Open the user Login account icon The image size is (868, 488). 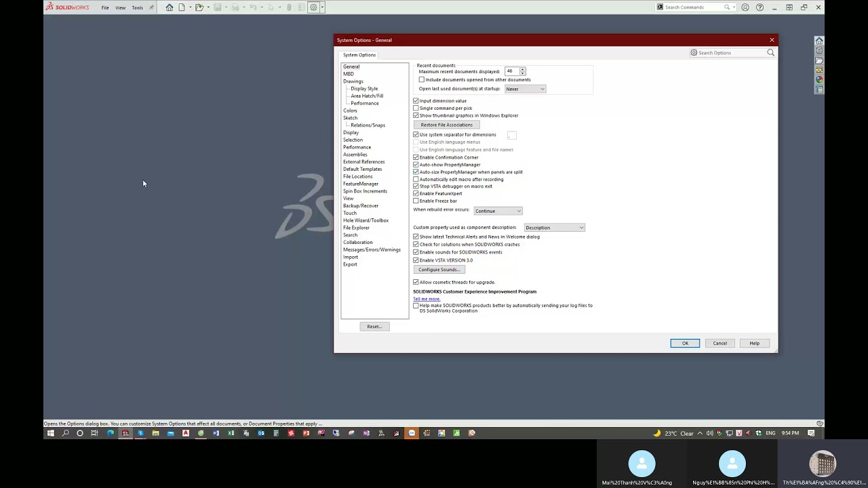745,7
